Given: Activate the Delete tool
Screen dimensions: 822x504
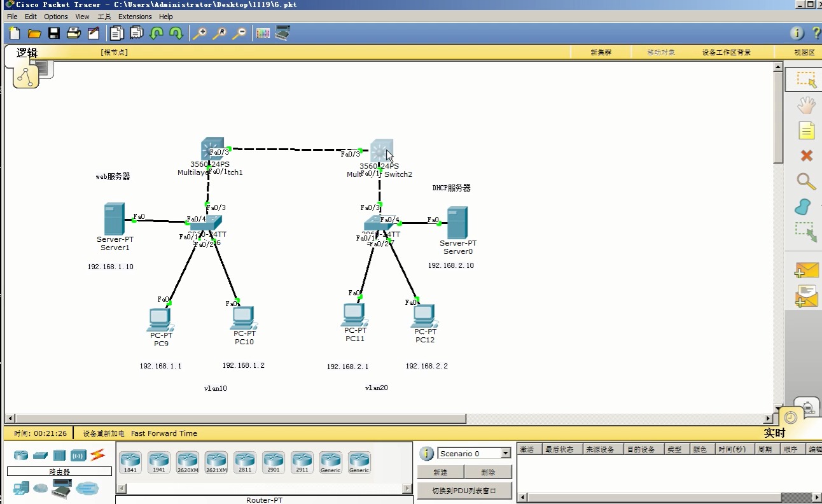Looking at the screenshot, I should click(806, 156).
